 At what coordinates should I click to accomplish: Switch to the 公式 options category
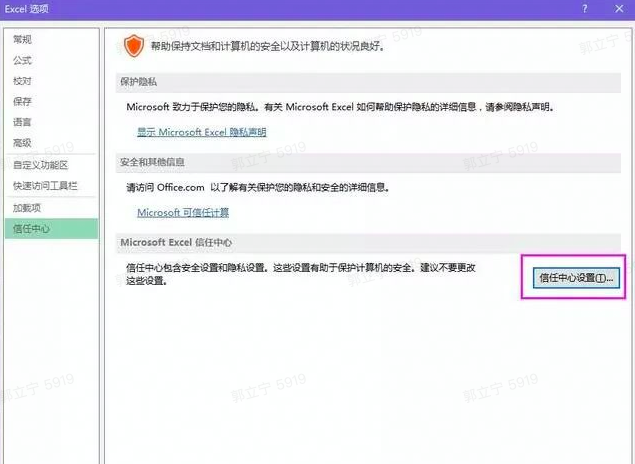tap(22, 60)
